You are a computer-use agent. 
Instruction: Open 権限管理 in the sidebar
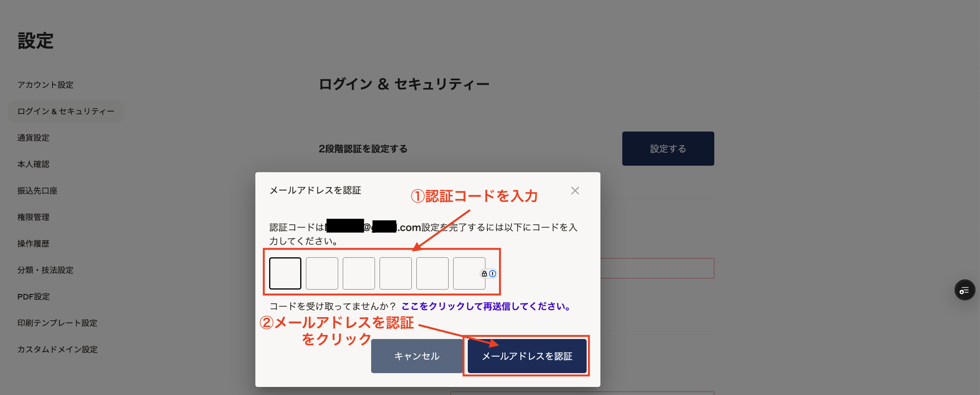[x=33, y=217]
